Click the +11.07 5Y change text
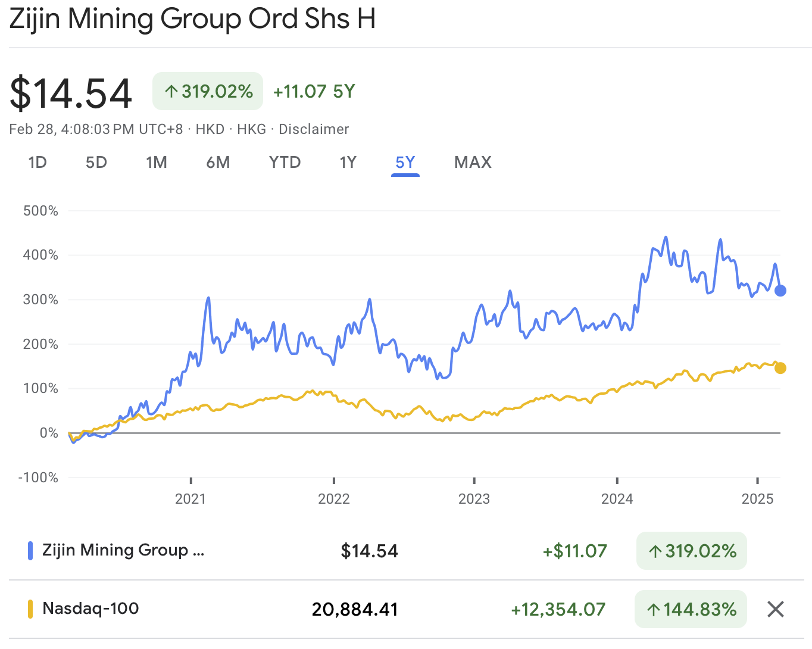The image size is (812, 649). click(314, 91)
